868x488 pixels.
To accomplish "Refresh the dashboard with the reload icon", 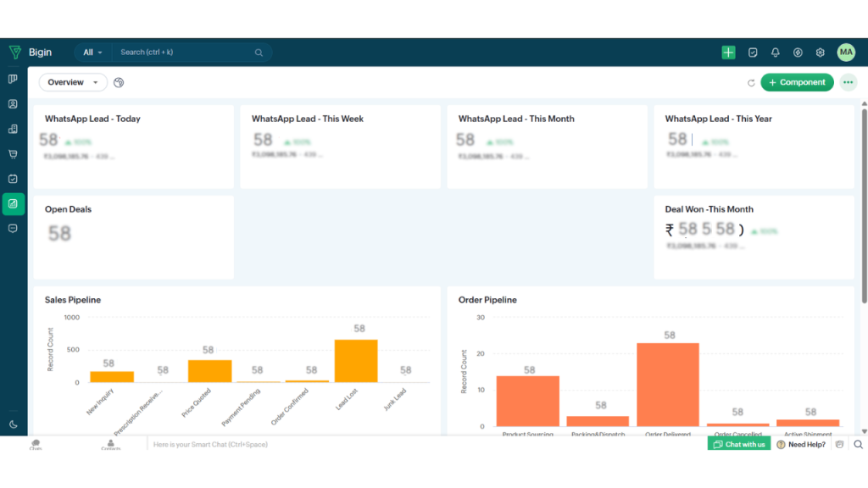I will coord(750,83).
